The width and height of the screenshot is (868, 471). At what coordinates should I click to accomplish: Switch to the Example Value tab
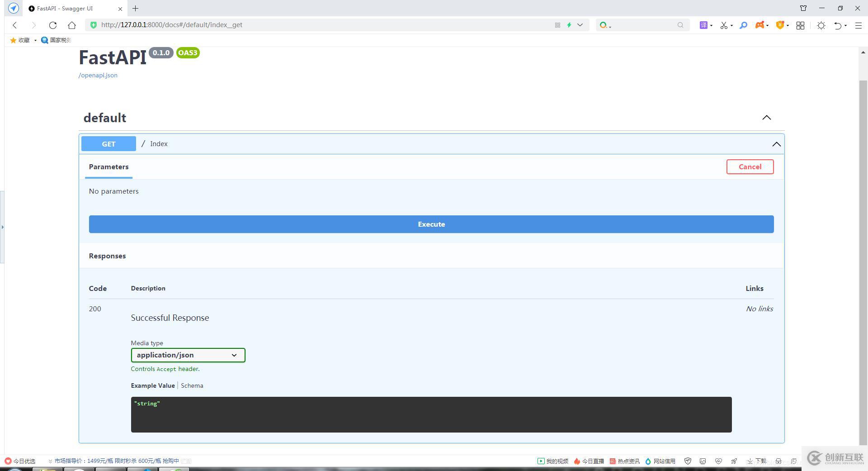[x=153, y=385]
